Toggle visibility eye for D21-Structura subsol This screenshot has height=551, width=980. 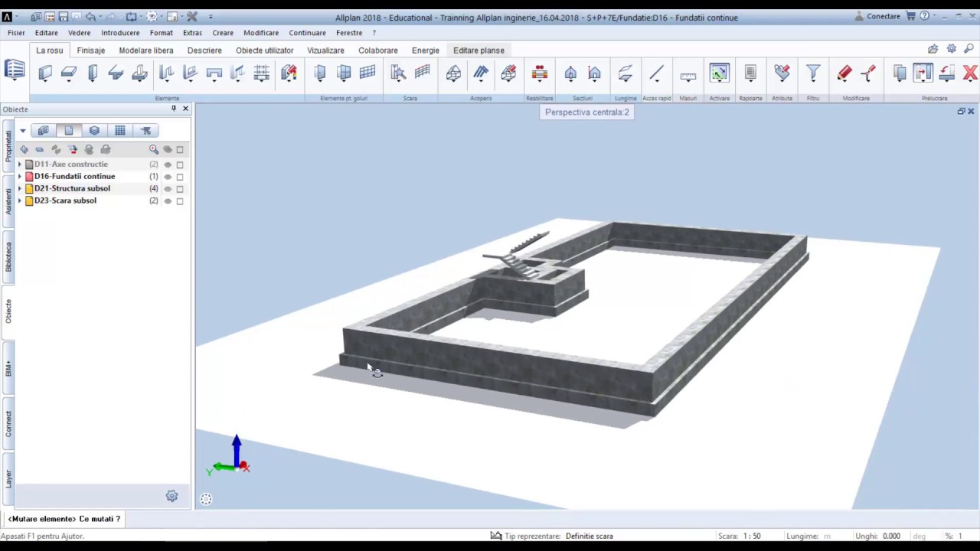168,189
